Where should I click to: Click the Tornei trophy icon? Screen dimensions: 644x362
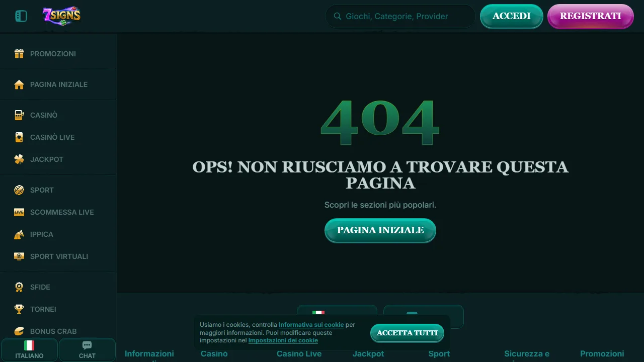pyautogui.click(x=19, y=309)
